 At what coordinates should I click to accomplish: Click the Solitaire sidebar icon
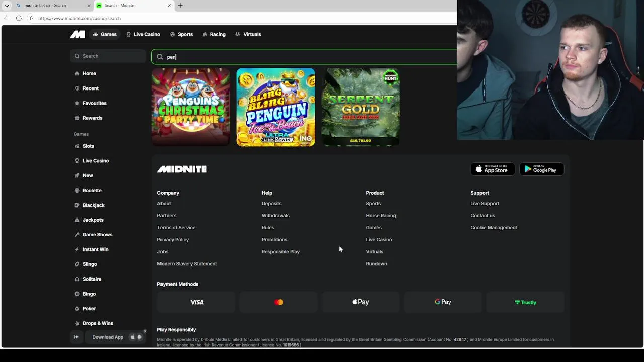[x=77, y=279]
